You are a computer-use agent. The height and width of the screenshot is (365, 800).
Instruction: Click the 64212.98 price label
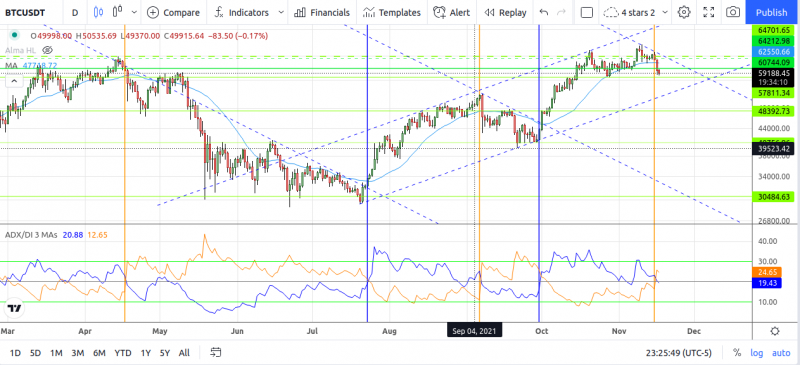tap(774, 41)
